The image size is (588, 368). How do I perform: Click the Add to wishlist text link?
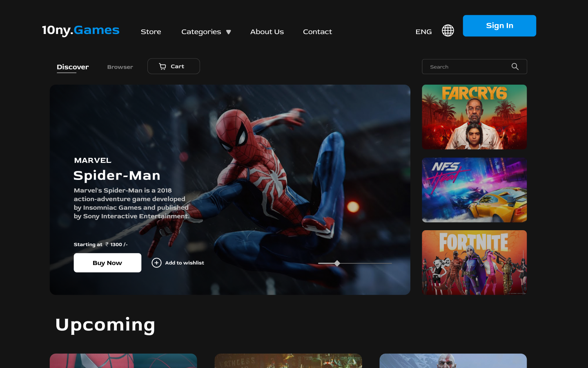[x=185, y=263]
